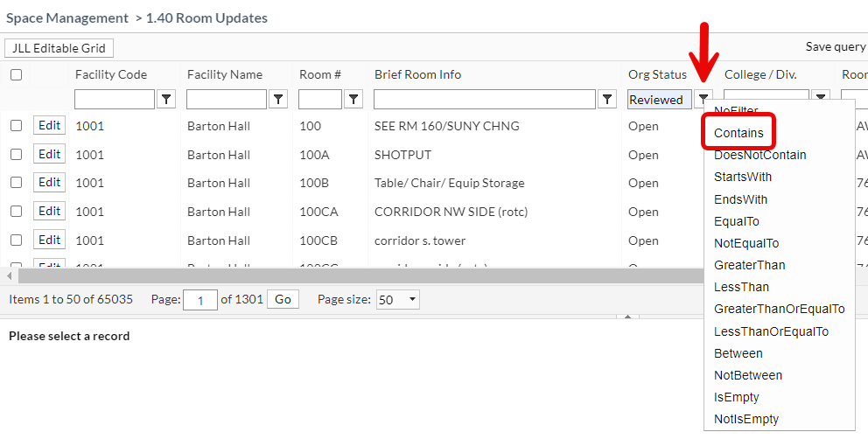This screenshot has width=868, height=446.
Task: Open the College / Div. filter icon
Action: pos(821,95)
